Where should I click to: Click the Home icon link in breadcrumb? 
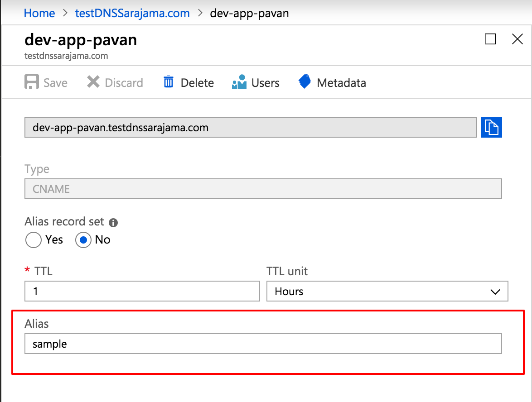click(x=39, y=13)
